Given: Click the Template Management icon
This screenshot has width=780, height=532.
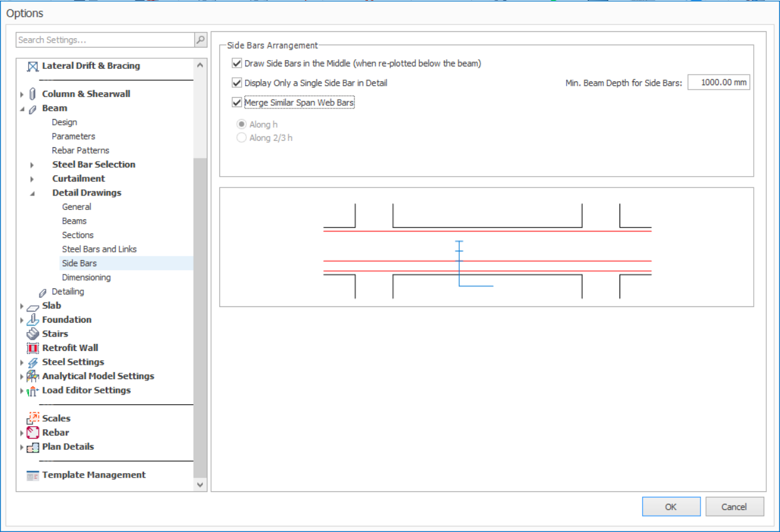Looking at the screenshot, I should [x=33, y=475].
